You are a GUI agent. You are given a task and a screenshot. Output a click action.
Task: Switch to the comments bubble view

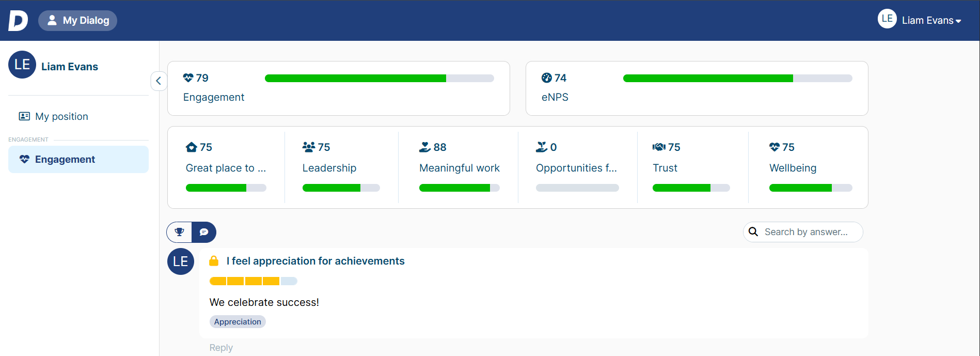pyautogui.click(x=204, y=232)
